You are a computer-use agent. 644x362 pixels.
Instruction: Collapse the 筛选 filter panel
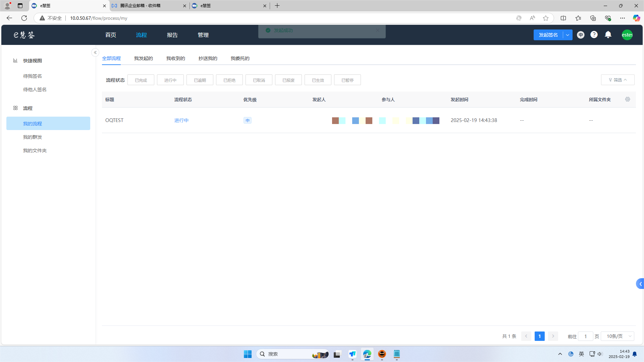click(x=618, y=80)
